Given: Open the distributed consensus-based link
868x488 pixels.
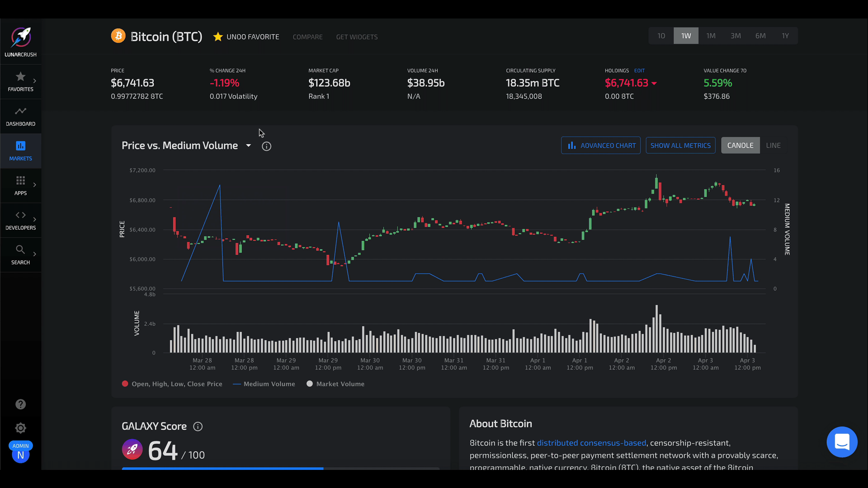Looking at the screenshot, I should click(x=591, y=443).
